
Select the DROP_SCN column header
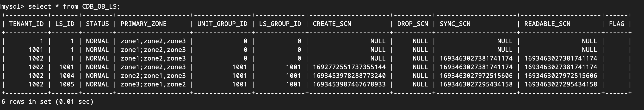click(x=413, y=24)
